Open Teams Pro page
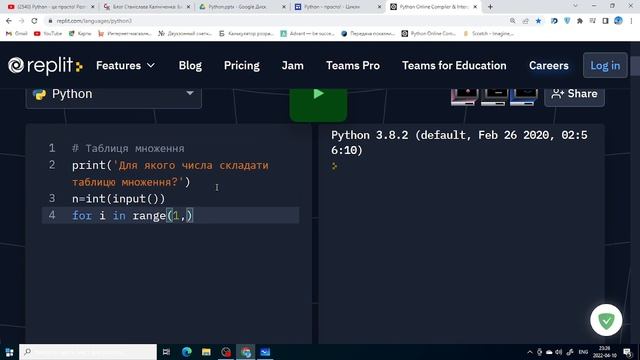 tap(353, 66)
